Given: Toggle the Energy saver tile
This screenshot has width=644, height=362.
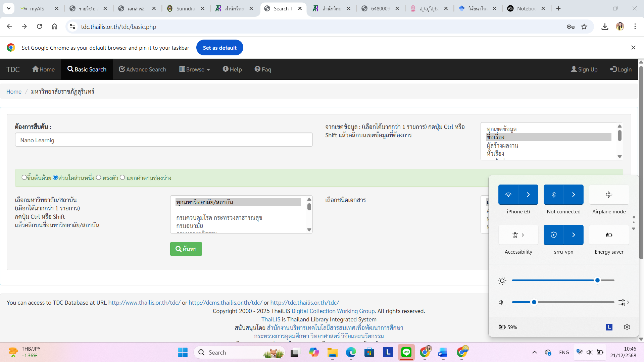Looking at the screenshot, I should click(x=609, y=235).
